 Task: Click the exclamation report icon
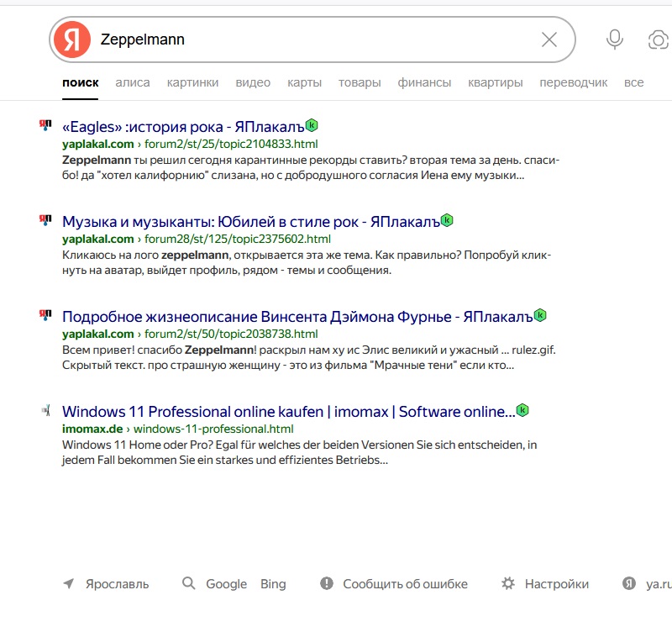click(x=327, y=583)
